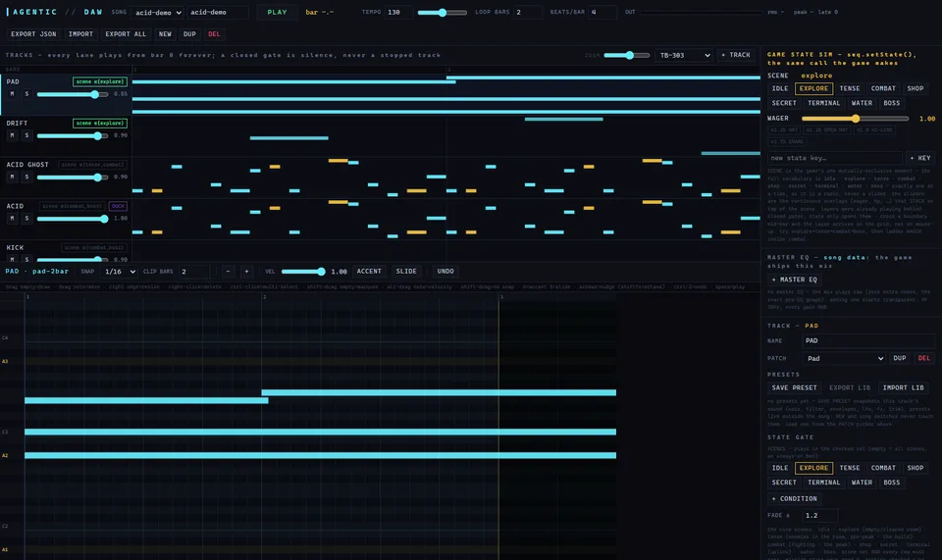Open the snap 1/16 dropdown
Screen dimensions: 942x560
(x=120, y=272)
